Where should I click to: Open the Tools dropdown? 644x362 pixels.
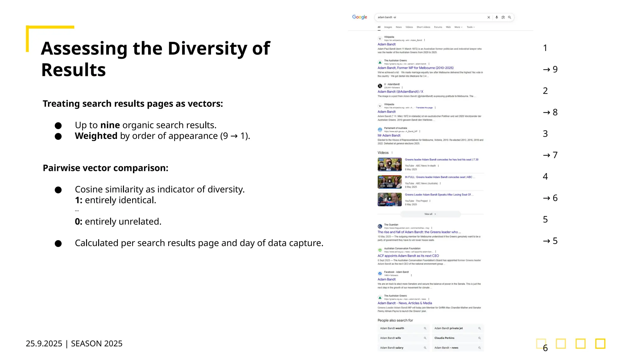point(470,27)
